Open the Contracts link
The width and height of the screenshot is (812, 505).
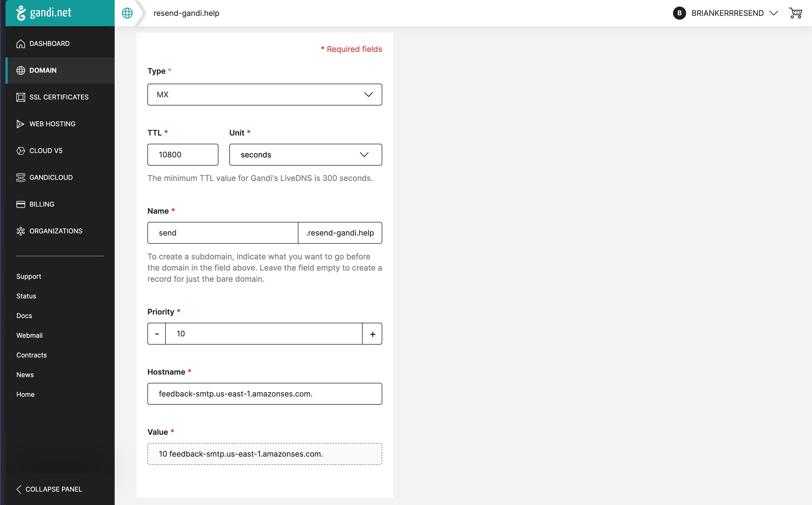click(31, 355)
